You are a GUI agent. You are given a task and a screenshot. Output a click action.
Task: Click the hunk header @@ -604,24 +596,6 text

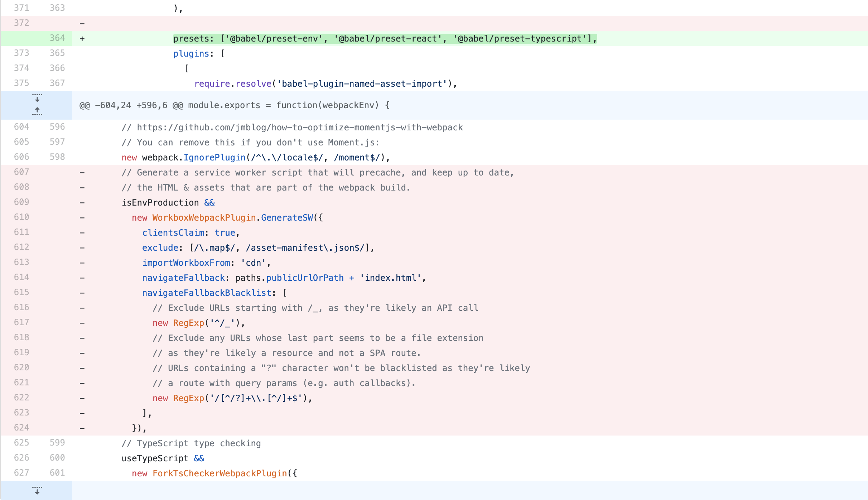point(234,105)
